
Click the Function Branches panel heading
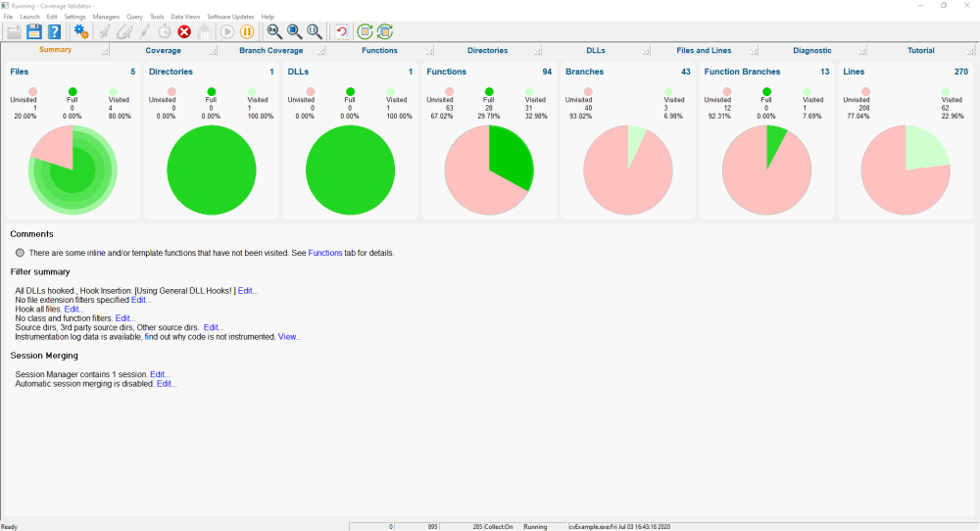point(742,72)
